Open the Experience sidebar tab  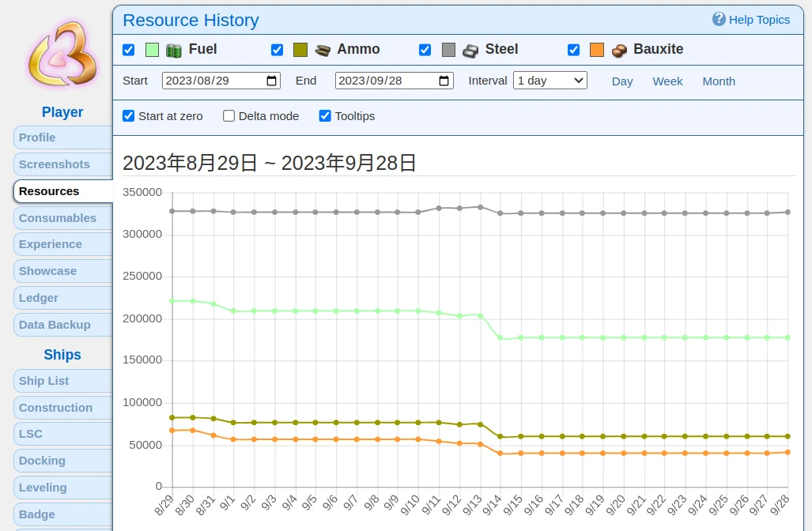[63, 244]
